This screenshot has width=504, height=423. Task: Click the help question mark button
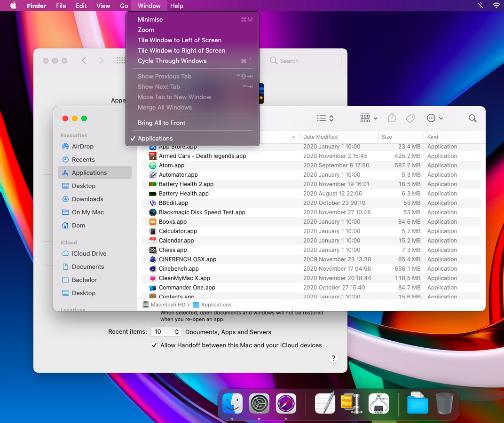[333, 358]
